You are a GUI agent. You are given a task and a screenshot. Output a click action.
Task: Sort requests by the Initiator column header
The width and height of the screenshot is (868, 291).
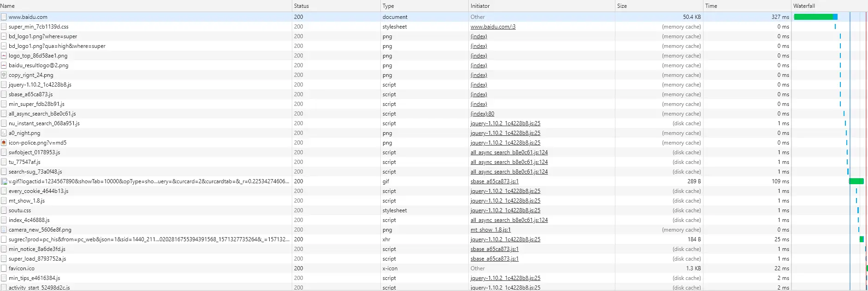click(x=542, y=6)
